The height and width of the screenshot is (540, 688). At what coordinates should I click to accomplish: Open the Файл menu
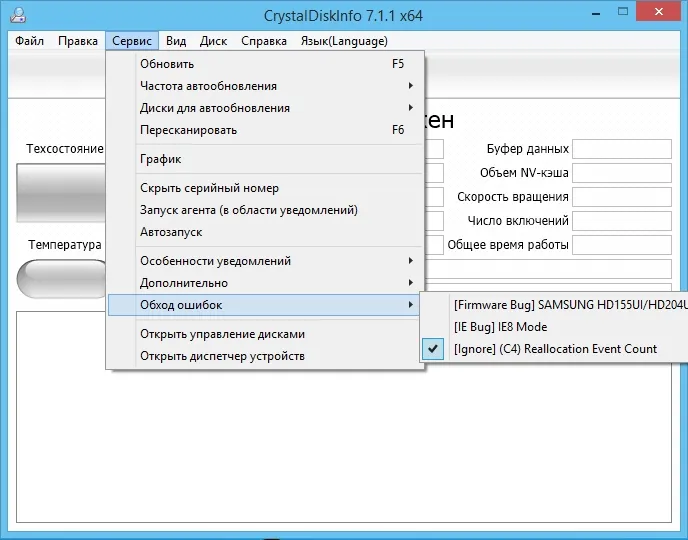[29, 41]
